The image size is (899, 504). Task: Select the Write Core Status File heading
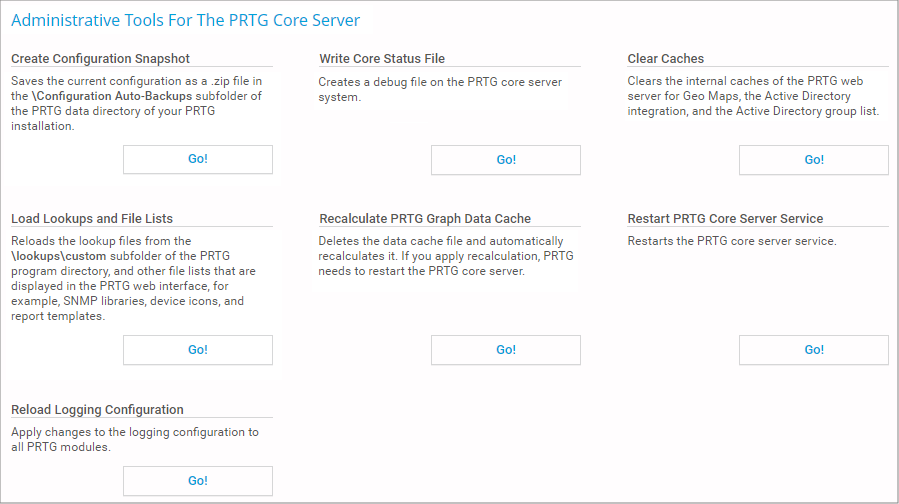382,59
